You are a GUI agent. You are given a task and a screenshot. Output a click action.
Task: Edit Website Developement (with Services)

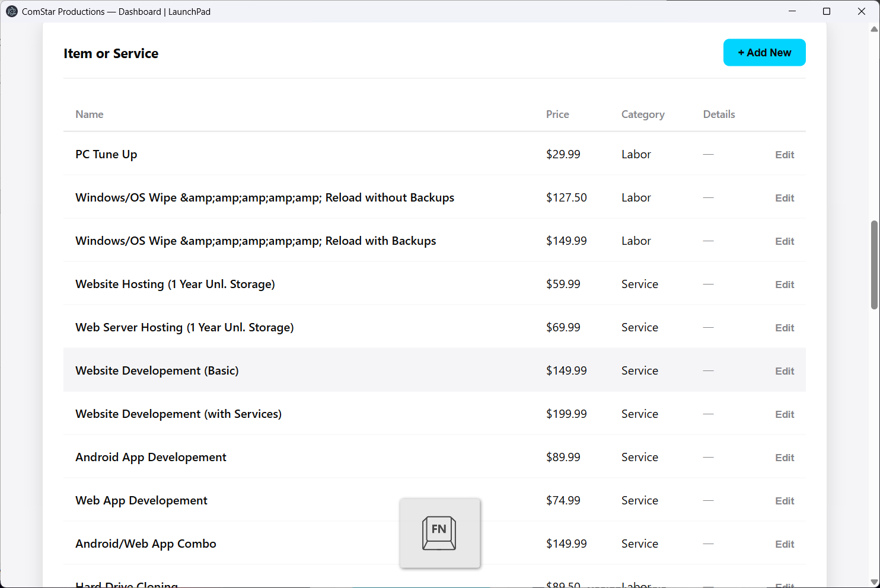(x=784, y=414)
